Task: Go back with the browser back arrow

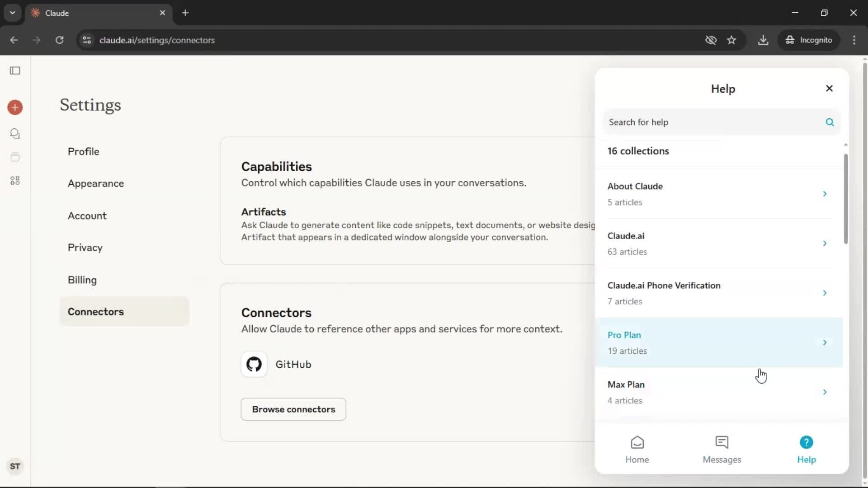Action: [14, 40]
